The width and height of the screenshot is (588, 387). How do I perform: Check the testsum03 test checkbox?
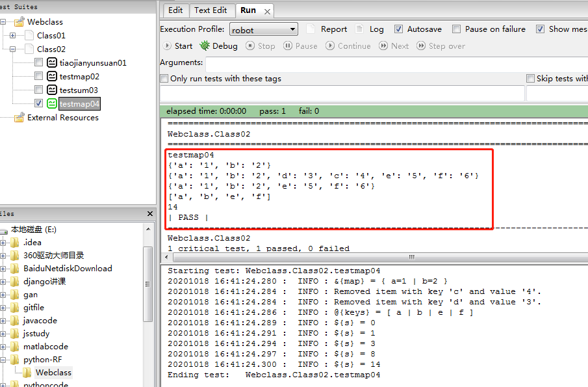pyautogui.click(x=38, y=89)
